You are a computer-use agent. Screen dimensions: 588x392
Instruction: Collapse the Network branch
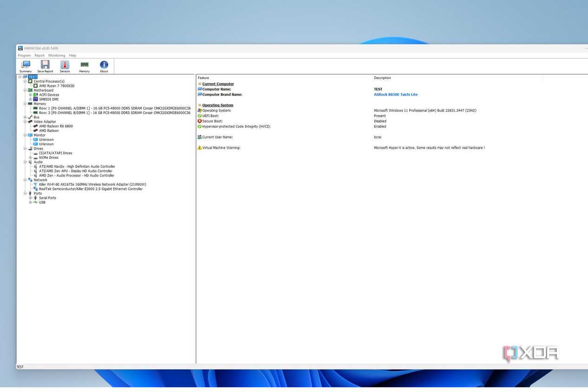tap(25, 180)
